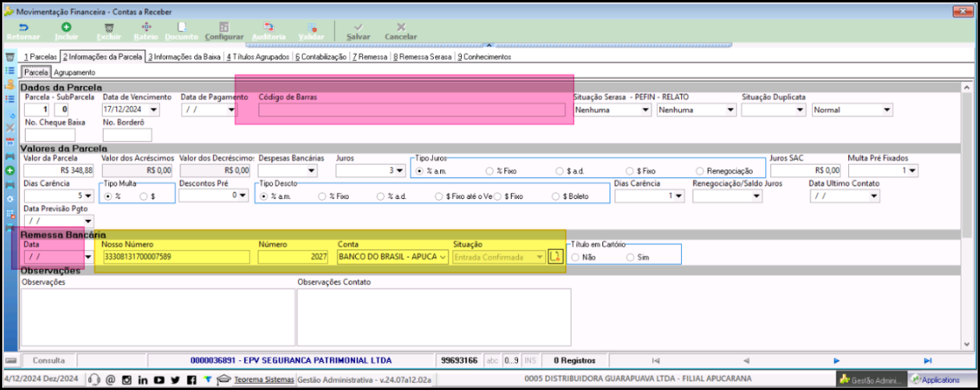Switch to the '8 Remessa Serasa' tab

[422, 57]
